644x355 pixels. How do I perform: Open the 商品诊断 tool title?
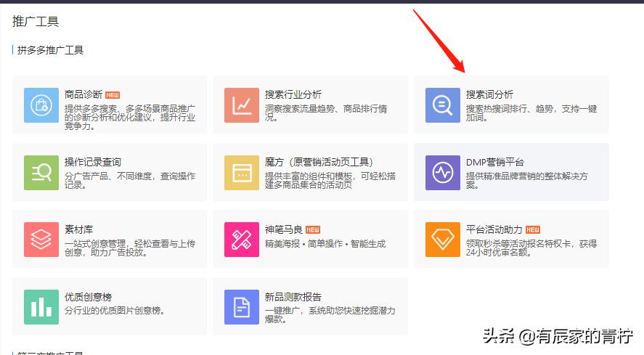(83, 94)
